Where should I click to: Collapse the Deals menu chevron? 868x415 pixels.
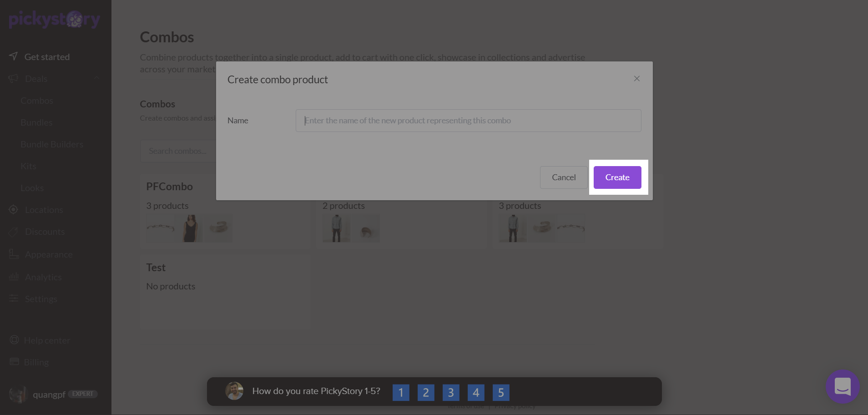[x=97, y=78]
